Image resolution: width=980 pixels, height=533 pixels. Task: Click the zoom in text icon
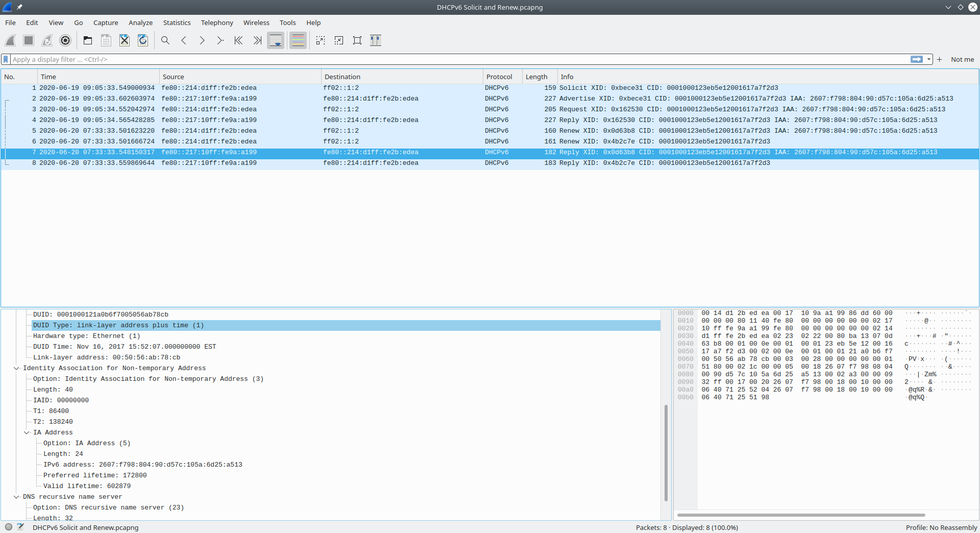[321, 40]
